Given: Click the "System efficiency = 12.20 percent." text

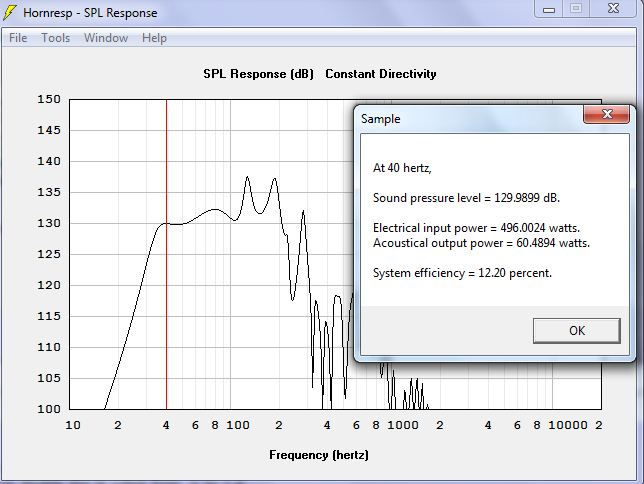Looking at the screenshot, I should pos(462,273).
